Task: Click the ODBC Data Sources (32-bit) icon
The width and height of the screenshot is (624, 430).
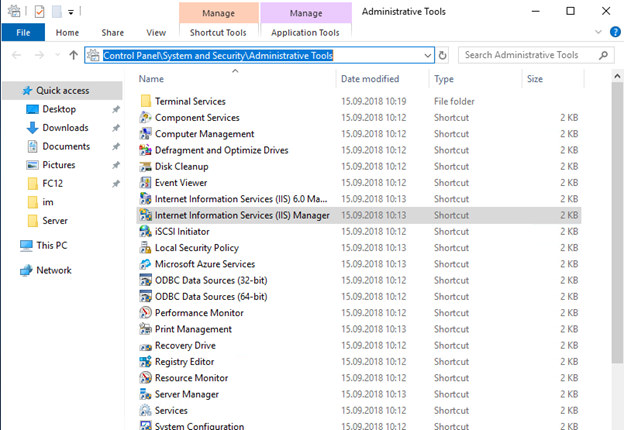Action: tap(146, 280)
